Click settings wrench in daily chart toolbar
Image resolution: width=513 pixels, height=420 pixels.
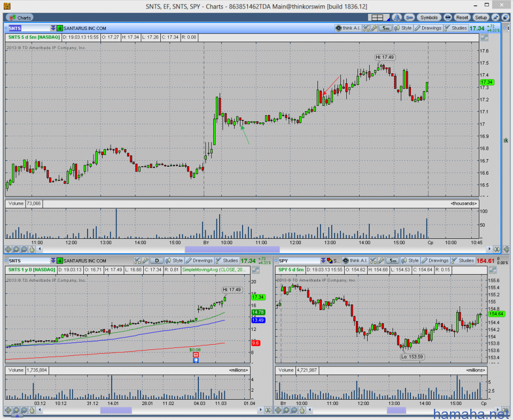145,261
